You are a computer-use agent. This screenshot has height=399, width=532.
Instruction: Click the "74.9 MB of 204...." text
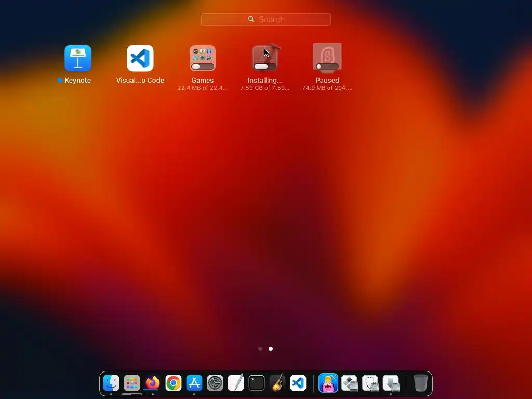click(327, 88)
